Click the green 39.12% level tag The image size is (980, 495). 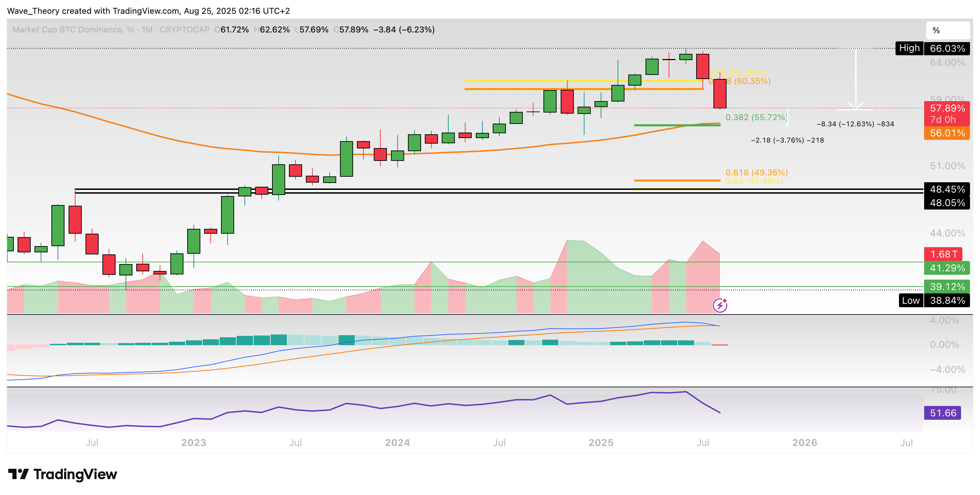pos(947,287)
